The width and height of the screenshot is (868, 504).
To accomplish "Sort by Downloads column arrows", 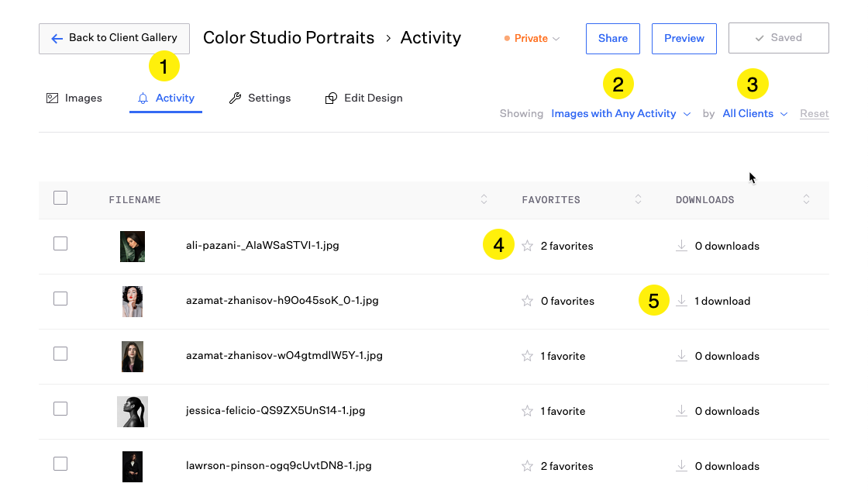I will [806, 199].
